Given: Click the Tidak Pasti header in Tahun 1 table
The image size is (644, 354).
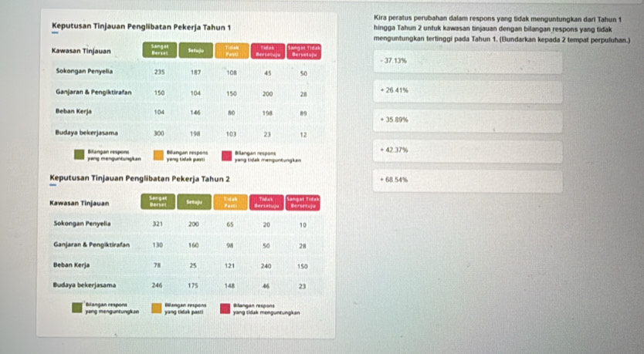Looking at the screenshot, I should click(x=231, y=51).
